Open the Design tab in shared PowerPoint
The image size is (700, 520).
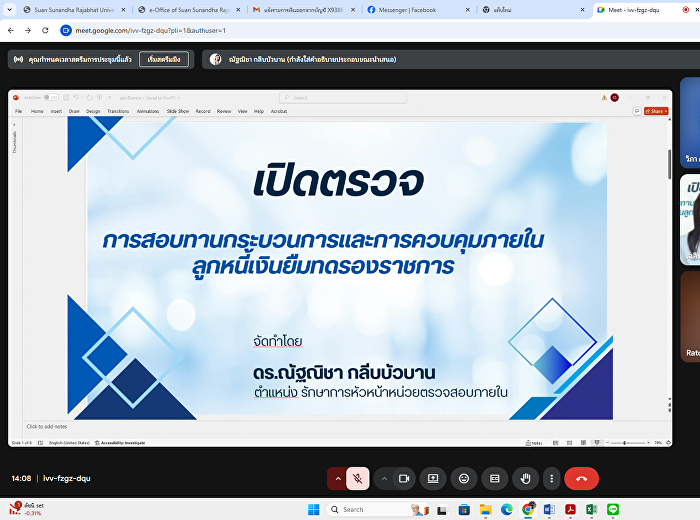coord(93,111)
